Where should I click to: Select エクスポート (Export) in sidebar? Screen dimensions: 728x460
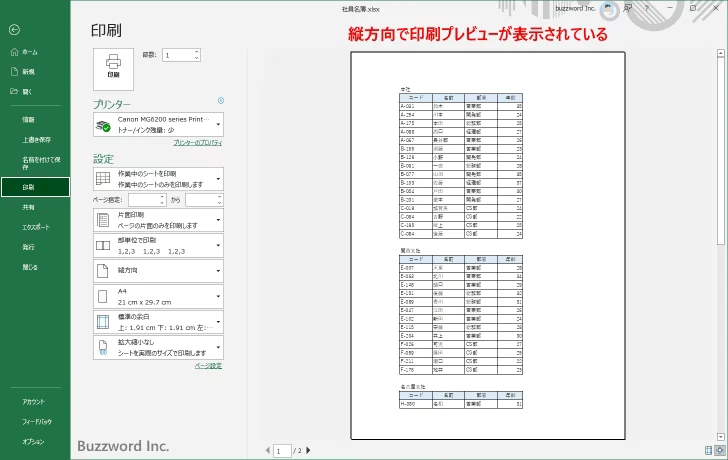pyautogui.click(x=36, y=227)
